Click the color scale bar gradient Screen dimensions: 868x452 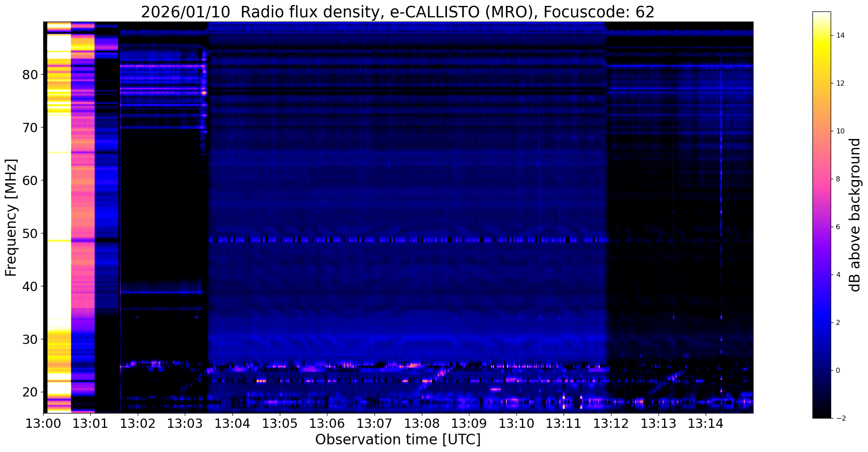coord(821,215)
